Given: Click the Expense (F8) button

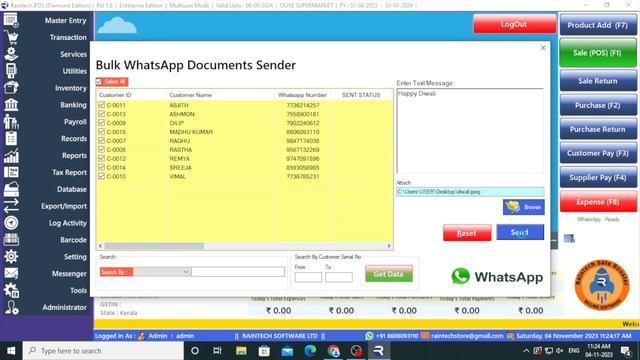Looking at the screenshot, I should point(598,202).
